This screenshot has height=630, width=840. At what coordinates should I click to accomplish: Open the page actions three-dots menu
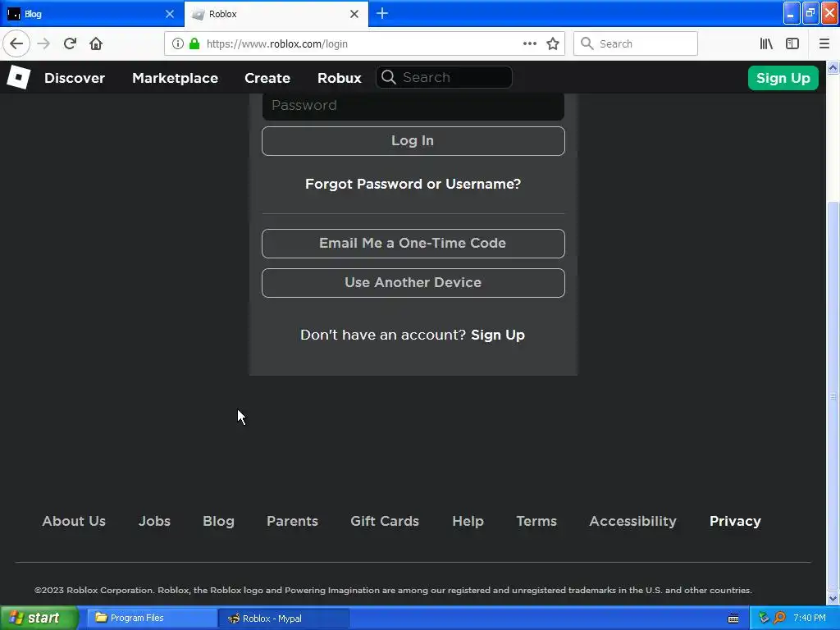[529, 43]
